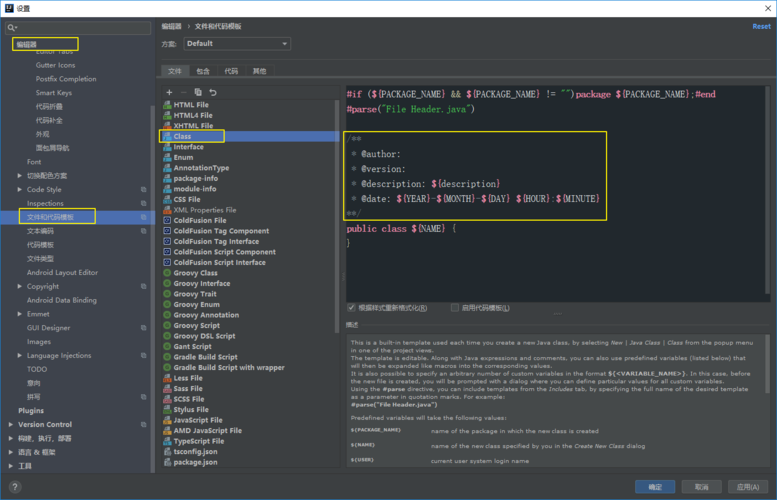This screenshot has height=500, width=777.
Task: Click the search icon in settings
Action: pos(12,28)
